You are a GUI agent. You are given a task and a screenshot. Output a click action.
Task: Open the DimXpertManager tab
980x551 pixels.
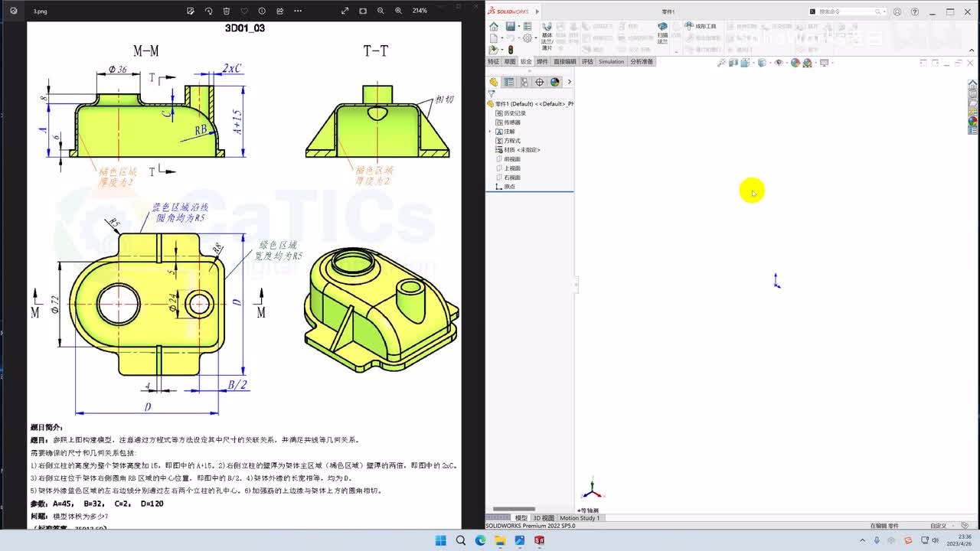(540, 82)
